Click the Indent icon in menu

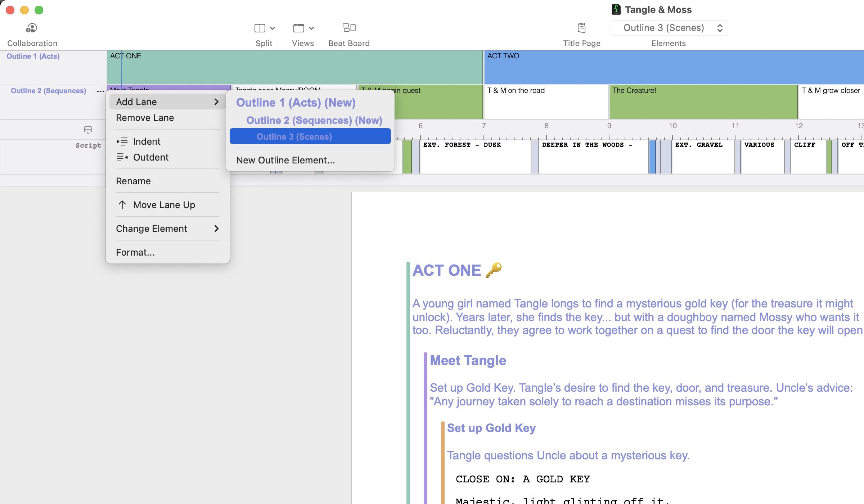122,141
